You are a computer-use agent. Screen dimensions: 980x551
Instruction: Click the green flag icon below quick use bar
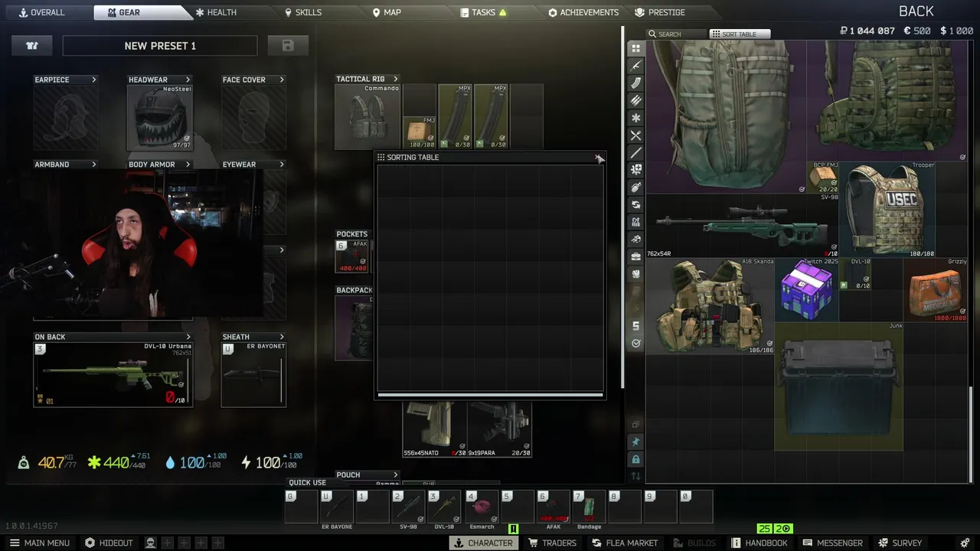tap(513, 529)
